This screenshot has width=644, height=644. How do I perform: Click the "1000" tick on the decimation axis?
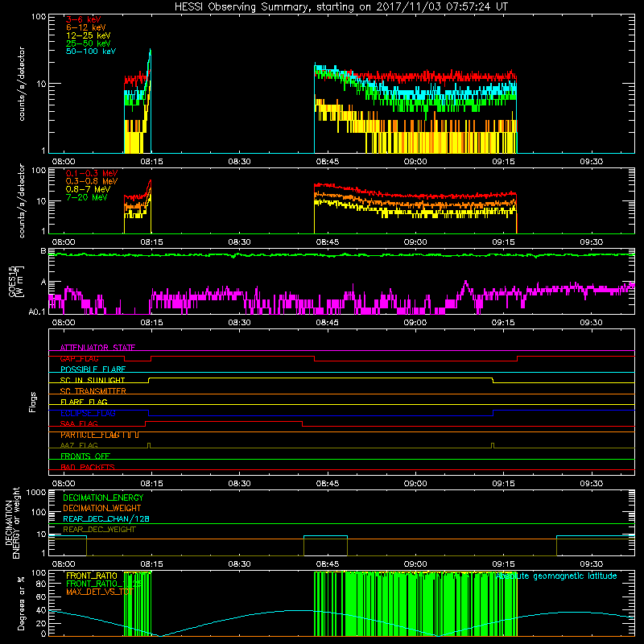tap(36, 493)
